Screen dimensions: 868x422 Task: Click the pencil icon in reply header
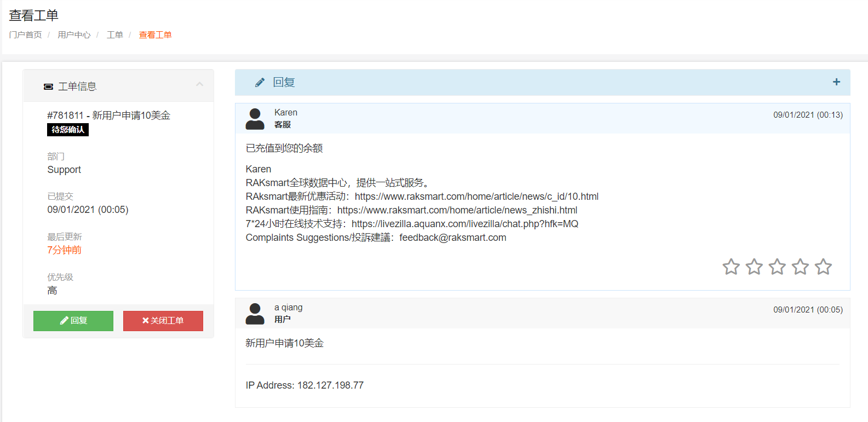point(260,83)
